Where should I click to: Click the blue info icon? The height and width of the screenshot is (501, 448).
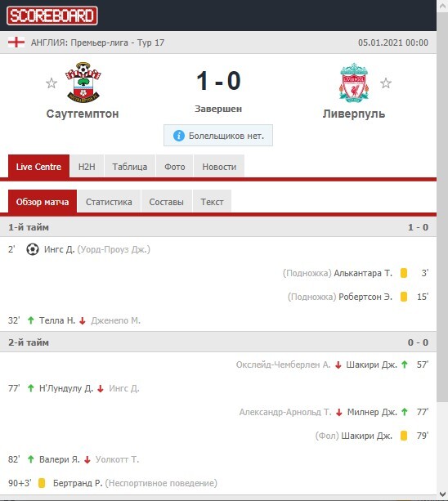179,136
